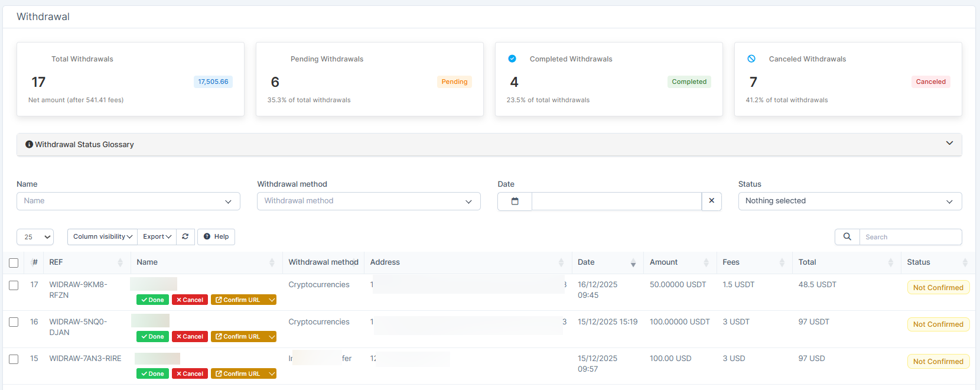Open the Export menu
The image size is (980, 390).
[157, 236]
